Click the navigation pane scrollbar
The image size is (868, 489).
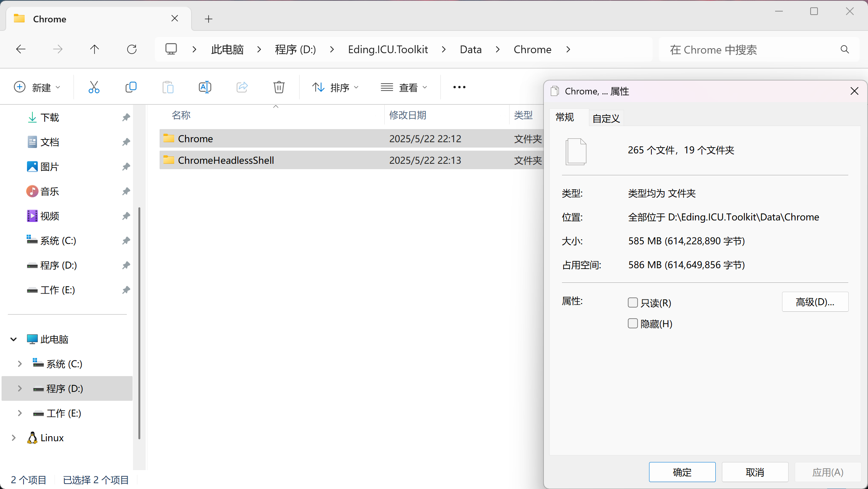coord(139,323)
